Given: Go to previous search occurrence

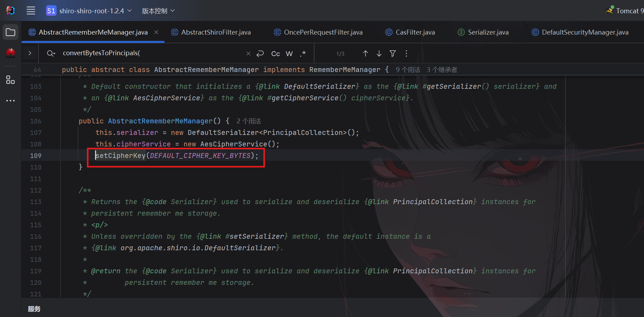Looking at the screenshot, I should coord(366,53).
